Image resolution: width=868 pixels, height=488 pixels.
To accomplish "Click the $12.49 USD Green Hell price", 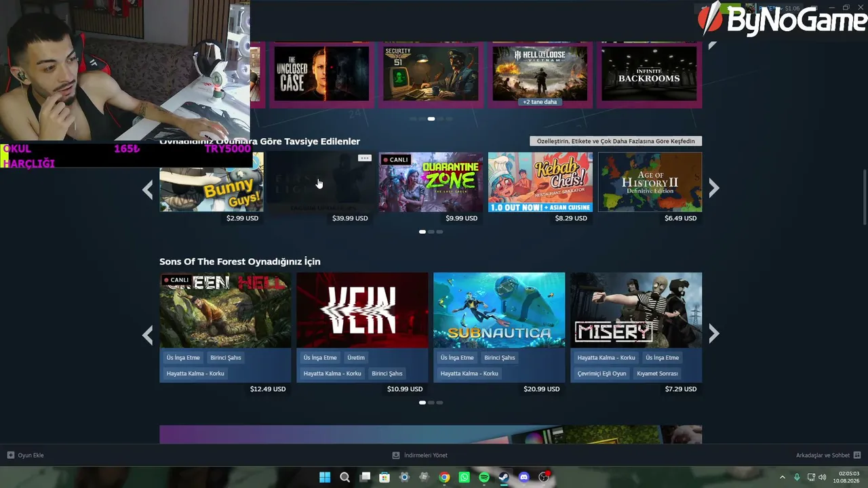I will [268, 389].
